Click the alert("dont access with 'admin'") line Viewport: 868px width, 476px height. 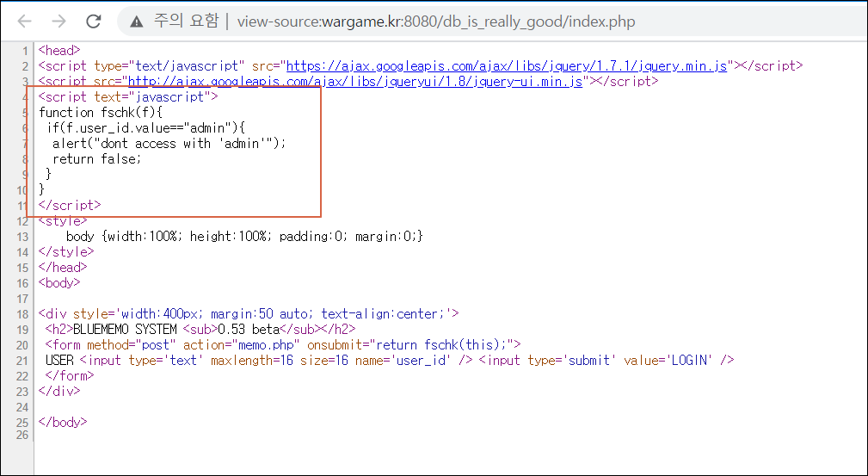click(169, 144)
